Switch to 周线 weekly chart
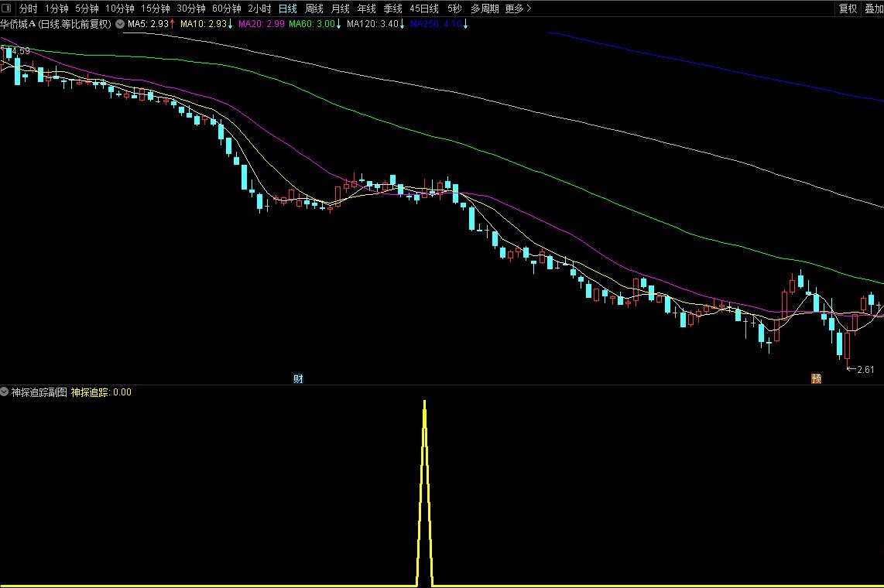 314,9
